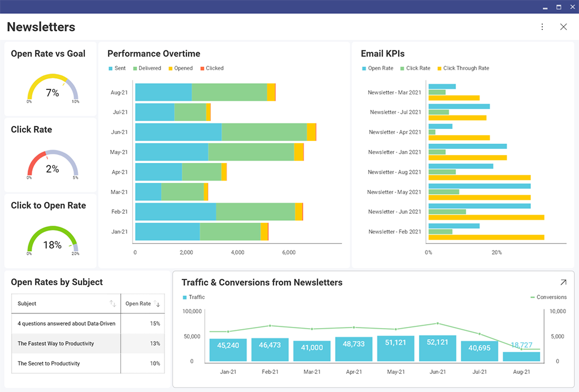
Task: Click the Feb-21 conversions line point
Action: pyautogui.click(x=270, y=326)
